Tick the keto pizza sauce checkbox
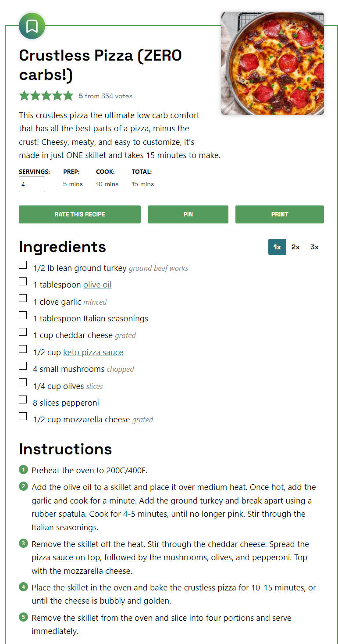338x644 pixels. click(23, 349)
